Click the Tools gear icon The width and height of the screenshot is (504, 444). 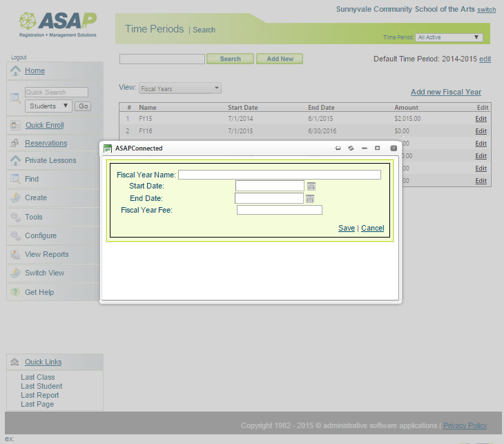click(15, 217)
